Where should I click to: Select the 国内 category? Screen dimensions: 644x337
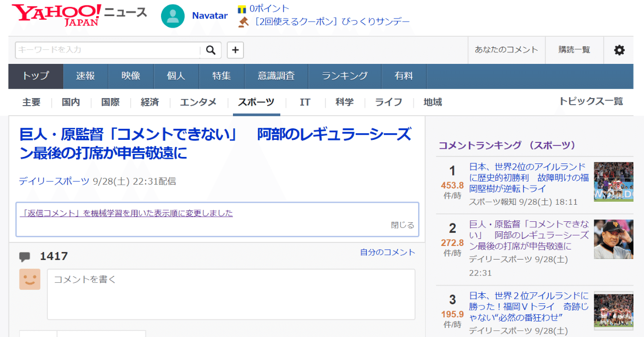click(x=71, y=102)
